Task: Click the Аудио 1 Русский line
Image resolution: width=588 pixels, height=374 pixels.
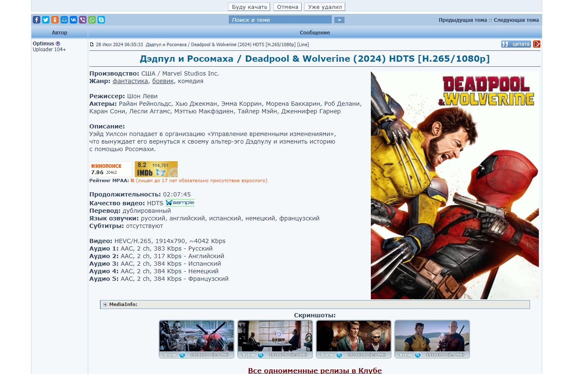Action: pyautogui.click(x=151, y=248)
